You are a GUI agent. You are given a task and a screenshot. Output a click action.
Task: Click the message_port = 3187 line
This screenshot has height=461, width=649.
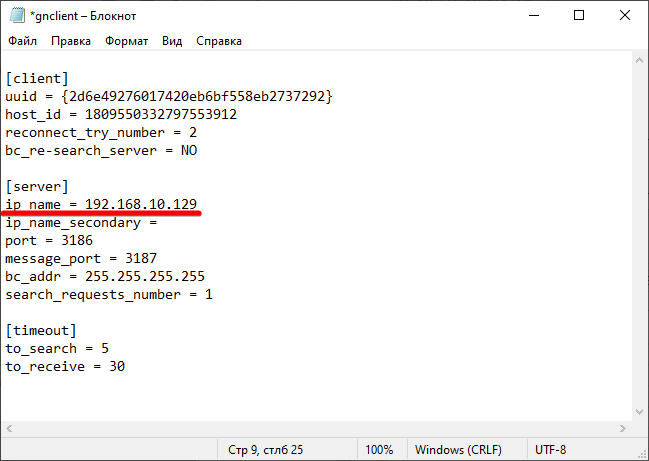[81, 259]
